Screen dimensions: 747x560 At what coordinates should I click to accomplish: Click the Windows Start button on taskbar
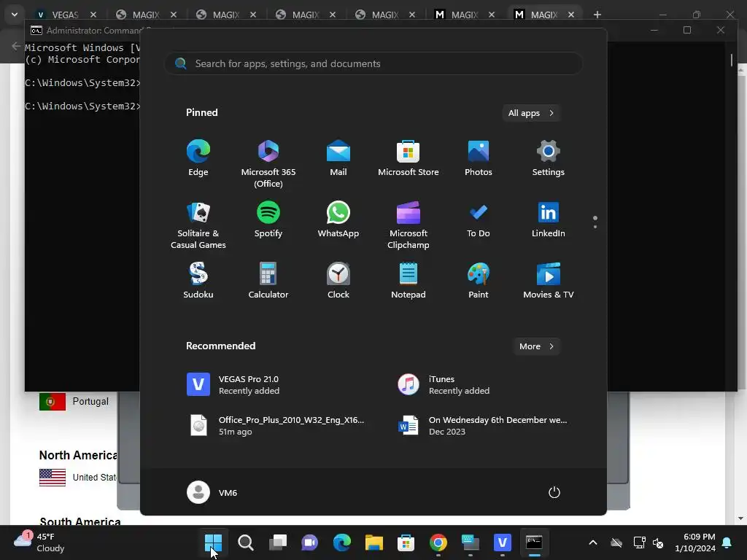pyautogui.click(x=213, y=542)
